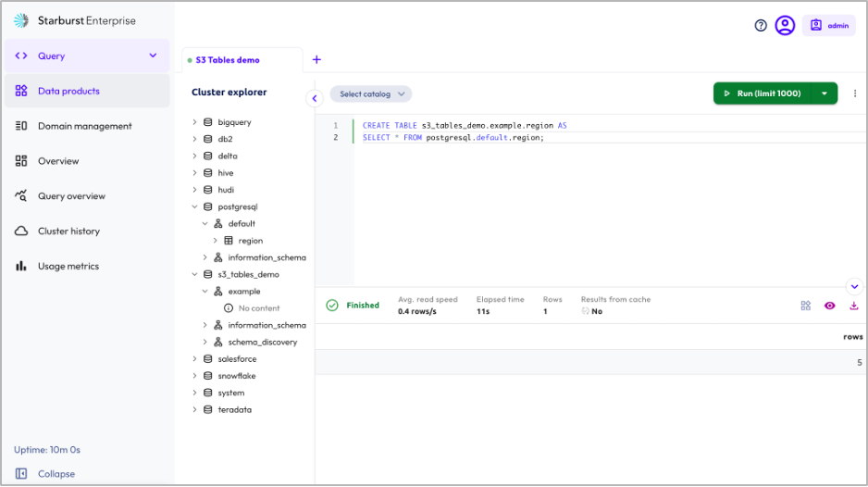This screenshot has width=868, height=487.
Task: Select the snowflake catalog
Action: pos(237,376)
